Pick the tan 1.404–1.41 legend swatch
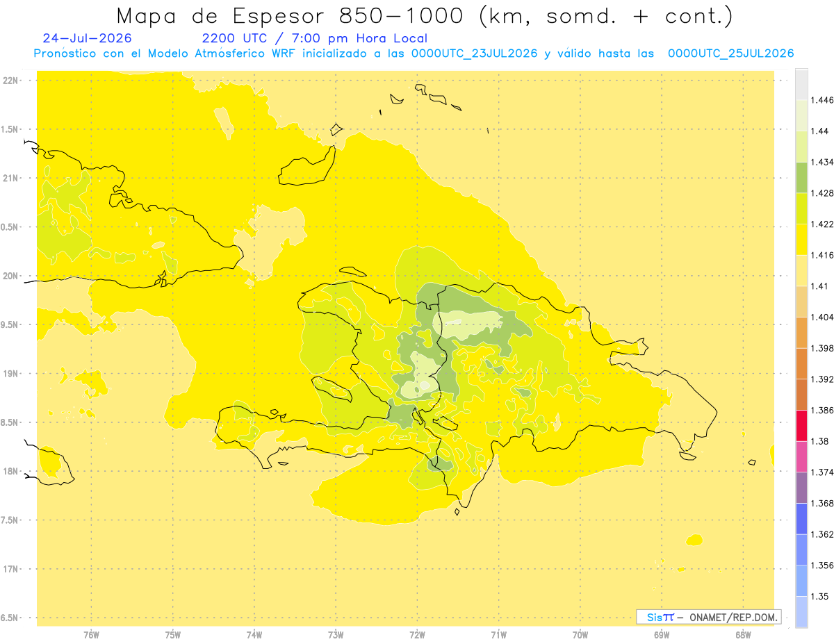Viewport: 834px width, 644px height. pyautogui.click(x=801, y=302)
